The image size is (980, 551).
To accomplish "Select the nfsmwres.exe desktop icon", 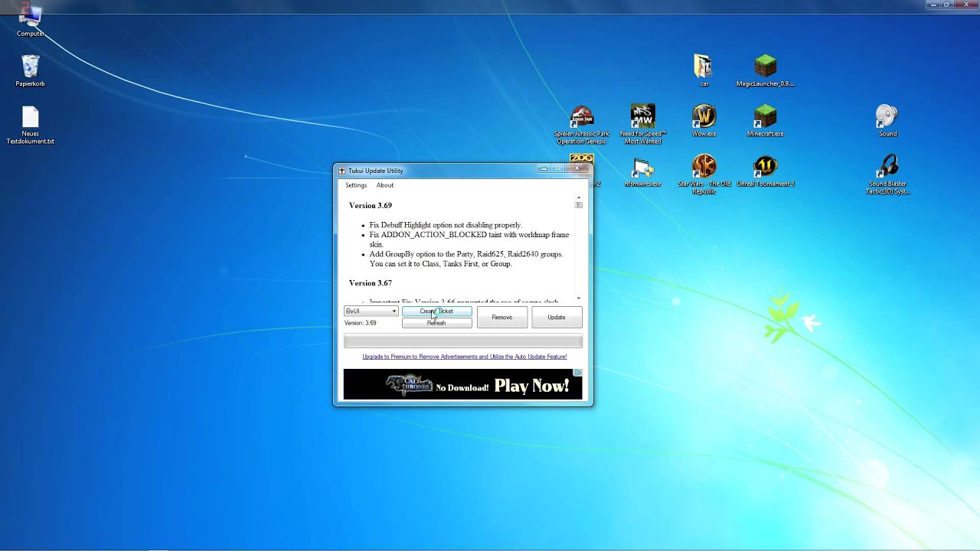I will coord(643,172).
